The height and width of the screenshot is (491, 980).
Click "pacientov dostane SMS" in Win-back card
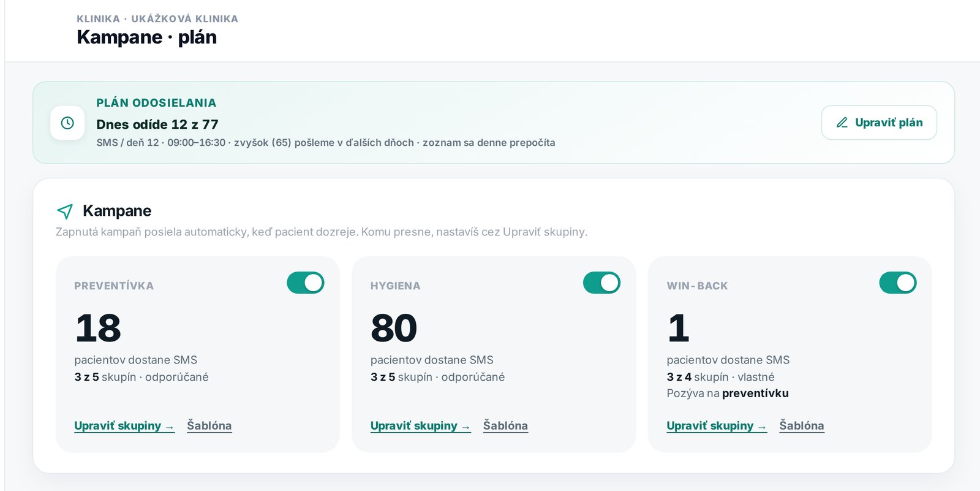click(x=728, y=360)
